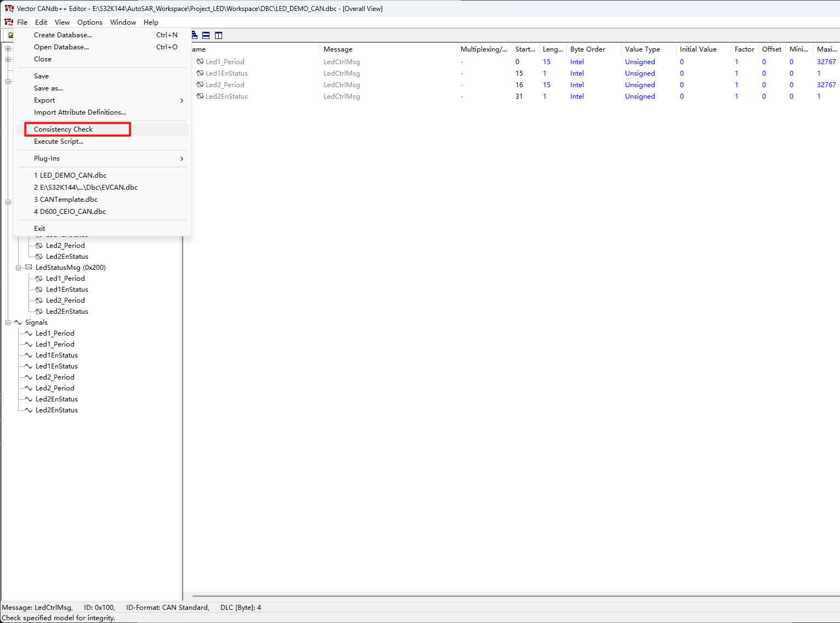Image resolution: width=840 pixels, height=623 pixels.
Task: Collapse the LedStatusMsg (0x200) node
Action: coord(19,268)
